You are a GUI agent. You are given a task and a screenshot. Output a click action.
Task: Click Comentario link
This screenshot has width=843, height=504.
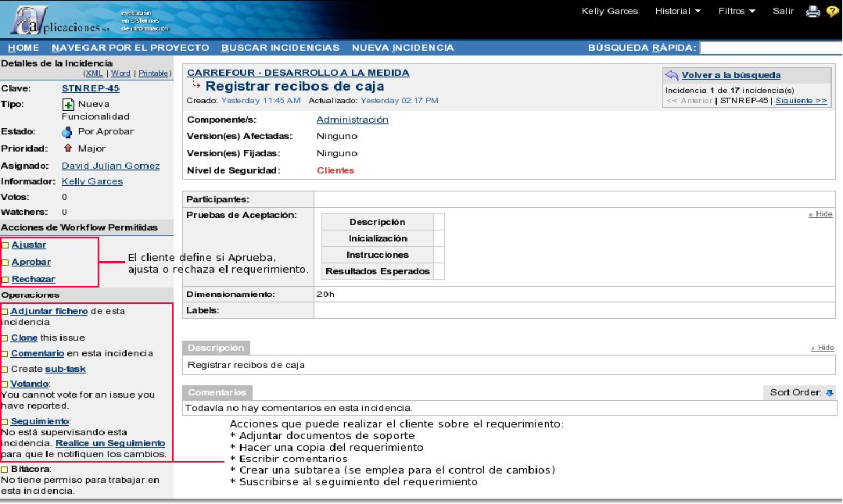click(x=37, y=353)
